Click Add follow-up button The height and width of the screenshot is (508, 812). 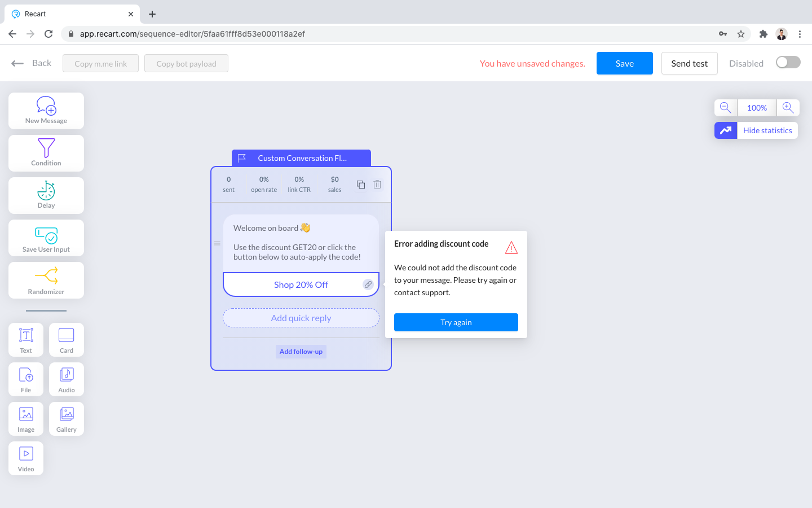301,352
